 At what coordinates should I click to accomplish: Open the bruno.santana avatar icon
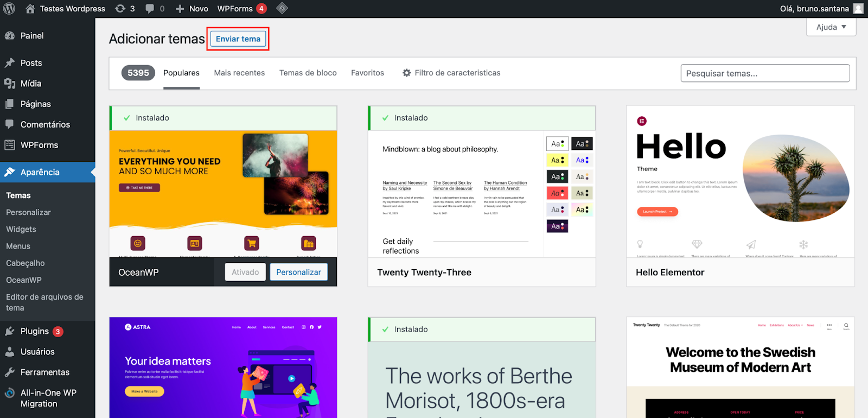point(858,9)
